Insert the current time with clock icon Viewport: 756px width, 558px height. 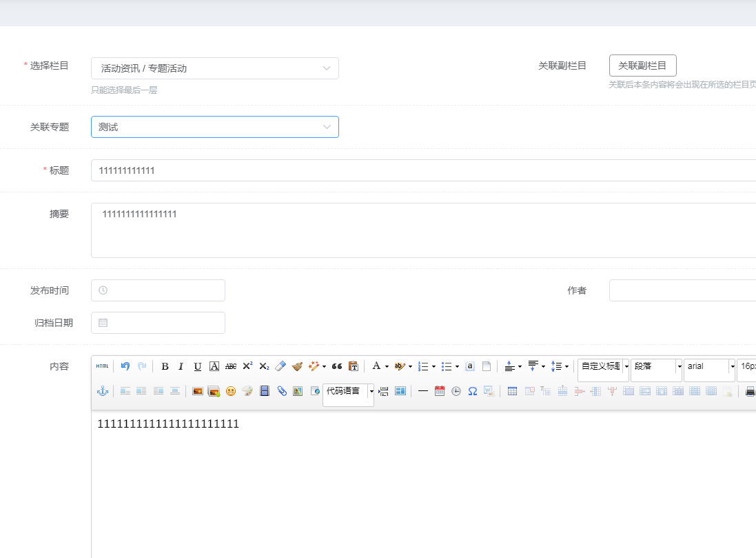456,391
